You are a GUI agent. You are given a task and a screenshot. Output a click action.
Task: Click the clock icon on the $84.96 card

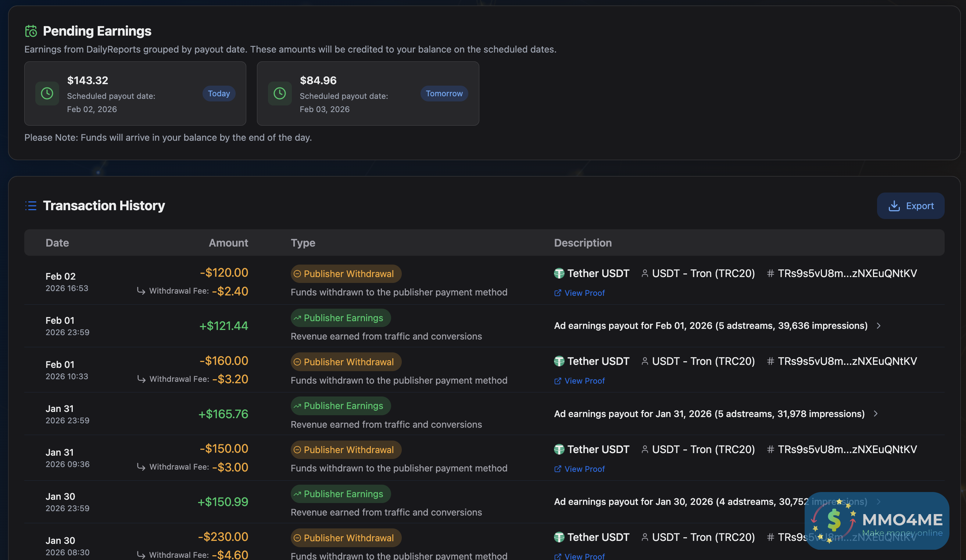click(x=280, y=93)
